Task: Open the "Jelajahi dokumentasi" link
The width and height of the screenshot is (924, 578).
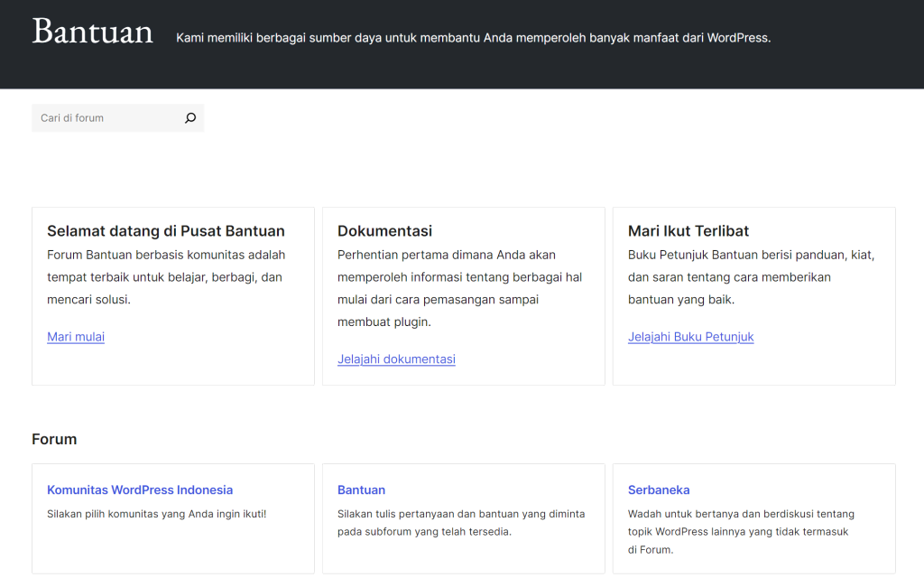Action: coord(397,359)
